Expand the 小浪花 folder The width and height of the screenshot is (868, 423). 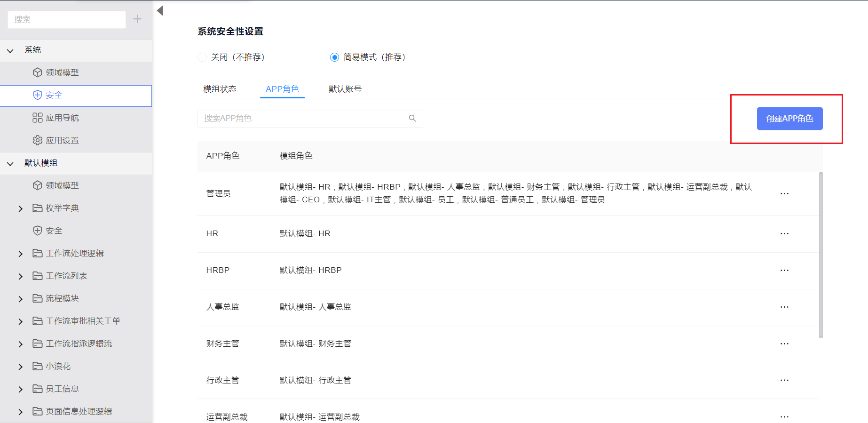(x=20, y=367)
